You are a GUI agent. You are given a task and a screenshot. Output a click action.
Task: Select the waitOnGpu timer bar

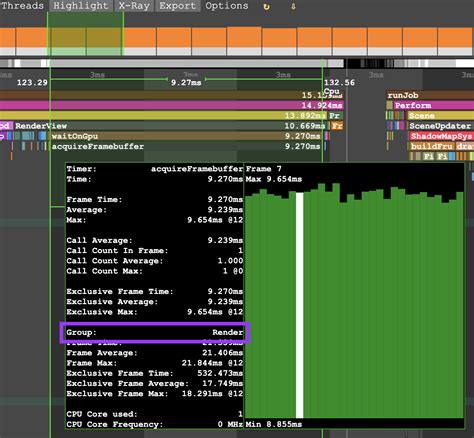(x=186, y=136)
